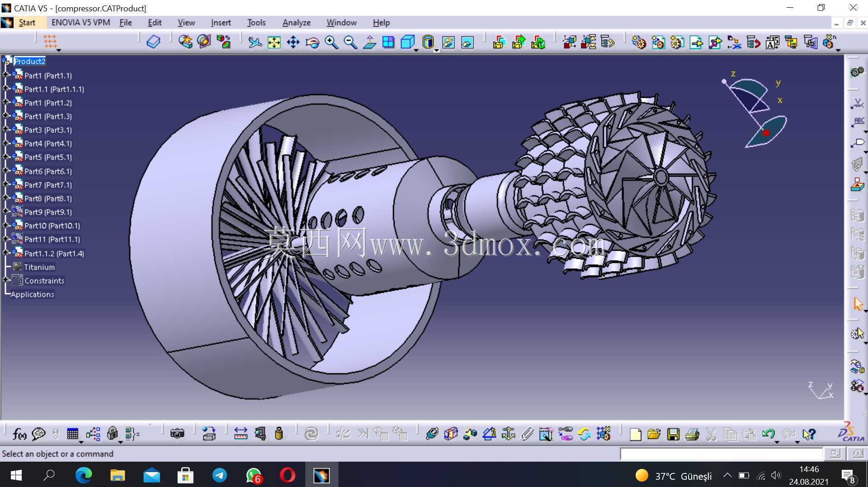Open the File menu
The image size is (868, 487).
[x=125, y=22]
